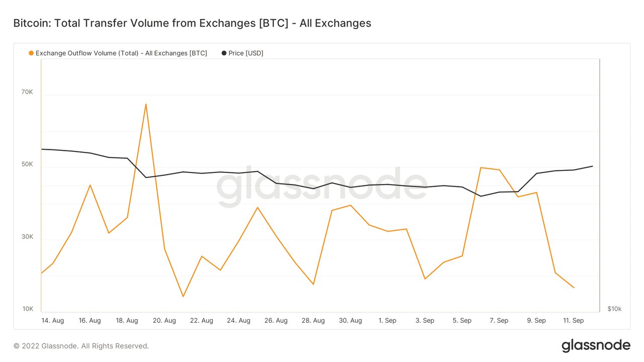Select the 26. Aug axis label
The image size is (644, 362).
[x=276, y=320]
